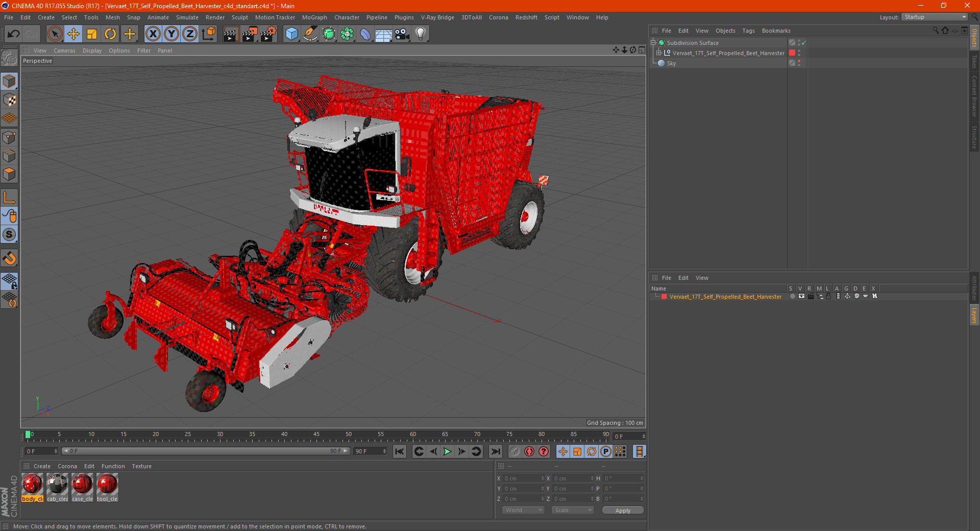
Task: Open the Sculpt menu
Action: pos(239,17)
